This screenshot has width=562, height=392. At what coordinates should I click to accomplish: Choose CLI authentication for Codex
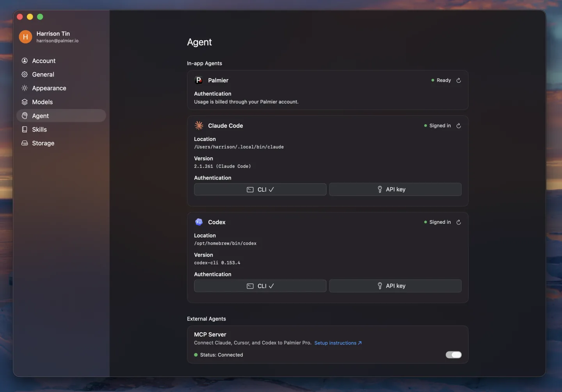[260, 286]
